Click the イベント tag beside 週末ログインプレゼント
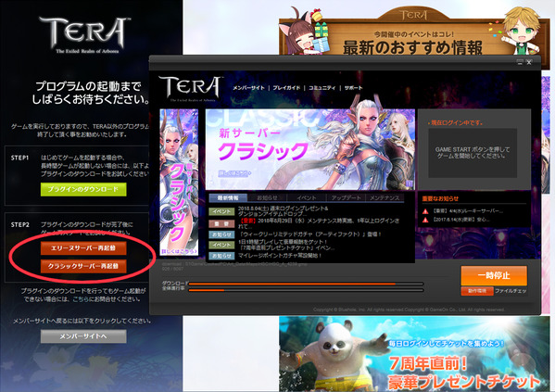 click(221, 212)
